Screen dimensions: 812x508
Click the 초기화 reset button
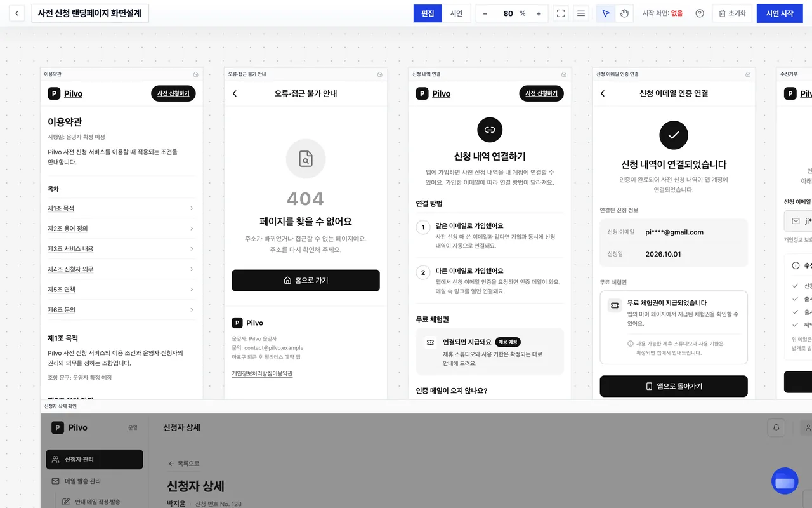pyautogui.click(x=732, y=13)
